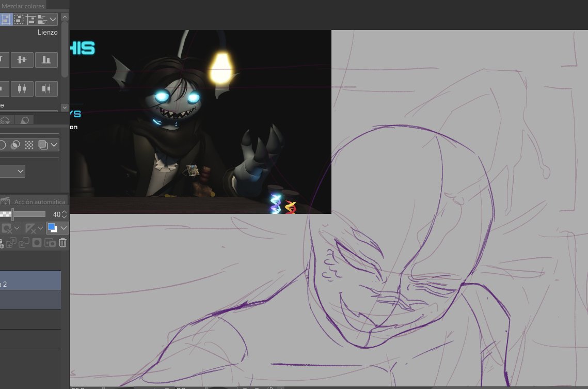Screen dimensions: 588x389
Task: Click the blue layer color swatch
Action: (53, 228)
